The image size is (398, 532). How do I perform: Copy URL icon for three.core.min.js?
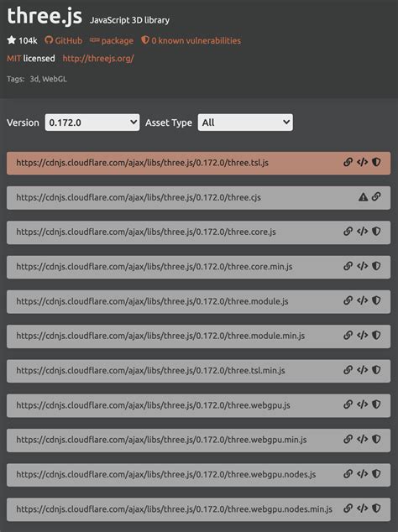[348, 266]
